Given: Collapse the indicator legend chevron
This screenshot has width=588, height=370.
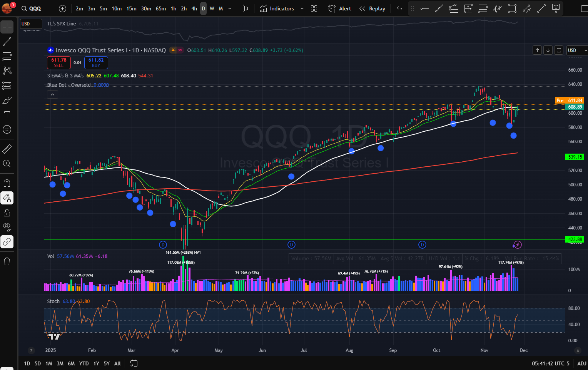Looking at the screenshot, I should (52, 94).
